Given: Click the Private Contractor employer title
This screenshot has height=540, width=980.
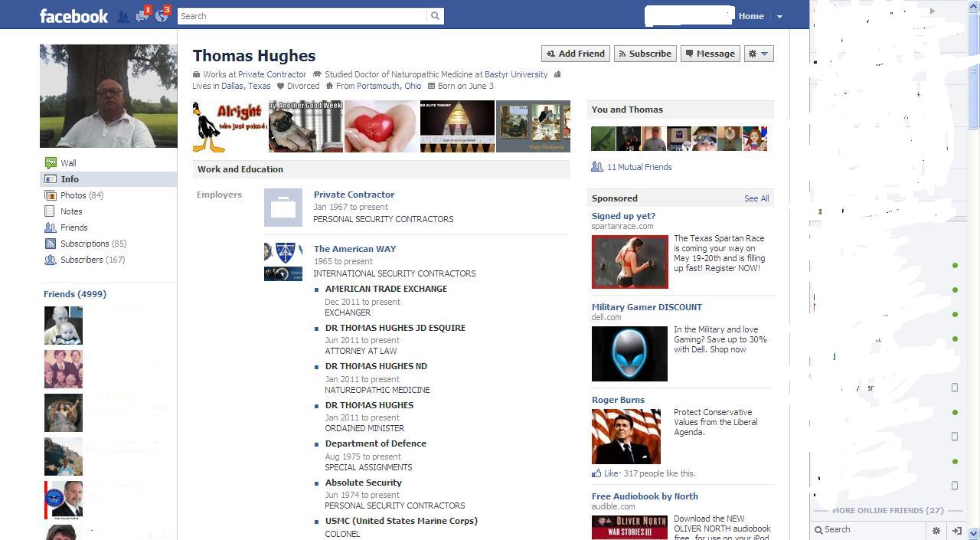Looking at the screenshot, I should (x=354, y=195).
